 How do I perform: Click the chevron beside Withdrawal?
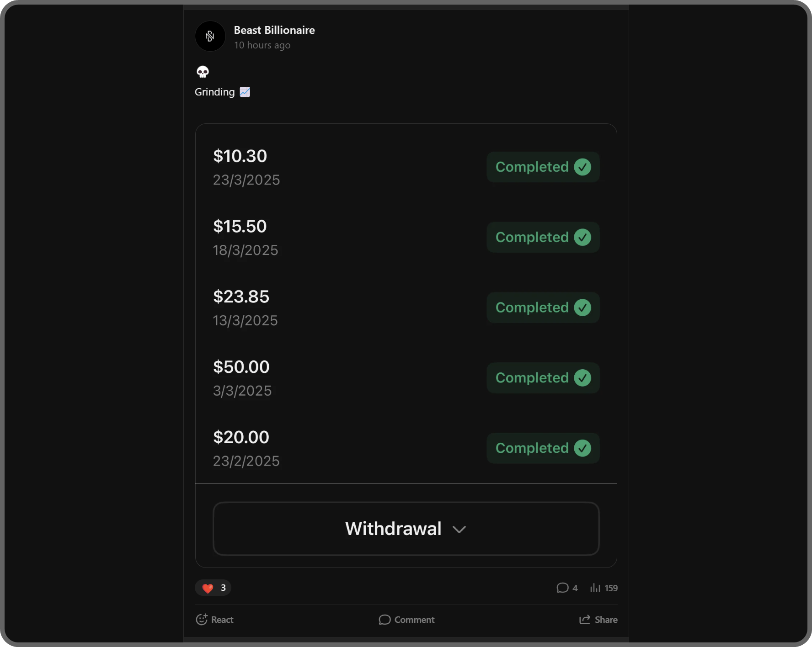459,529
